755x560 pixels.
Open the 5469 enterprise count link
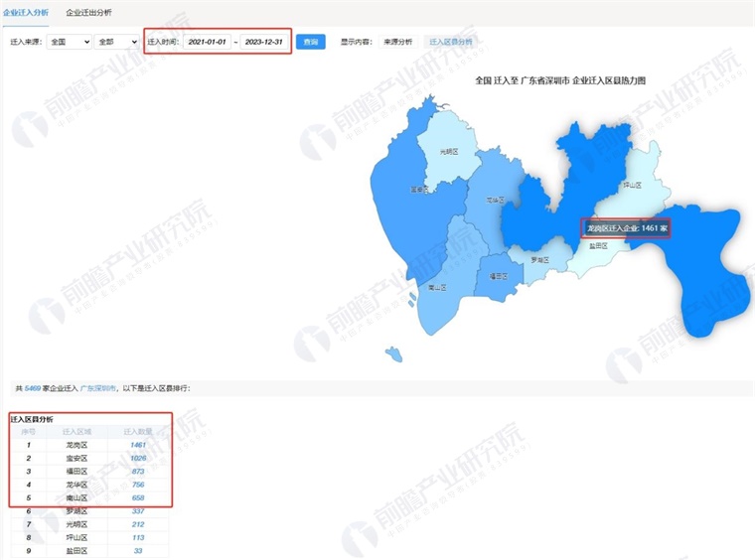click(x=33, y=388)
